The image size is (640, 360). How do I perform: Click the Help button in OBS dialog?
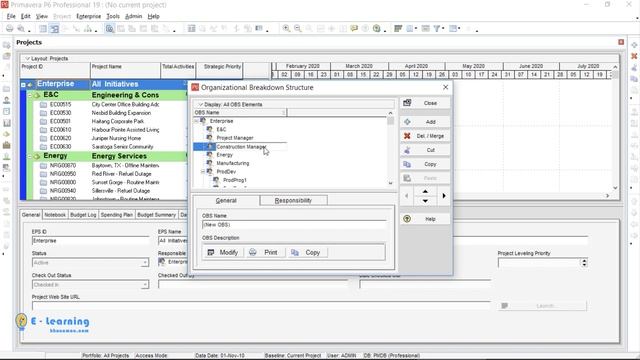(x=425, y=219)
